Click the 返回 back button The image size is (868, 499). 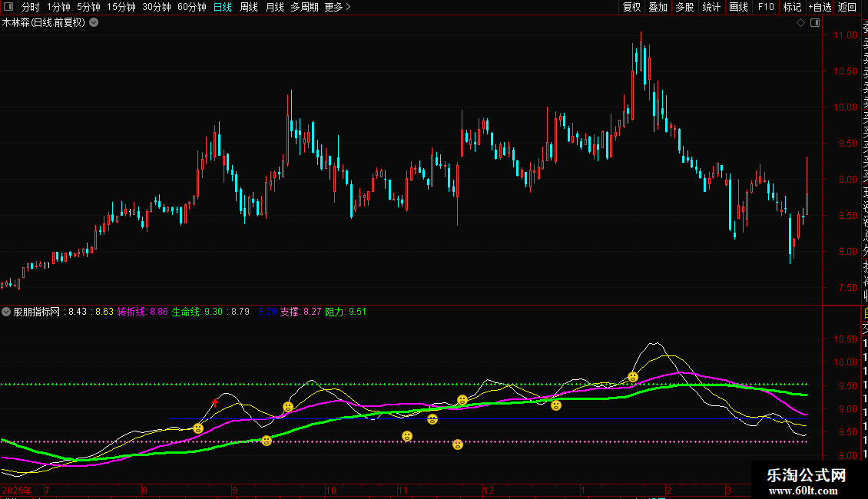coord(847,7)
